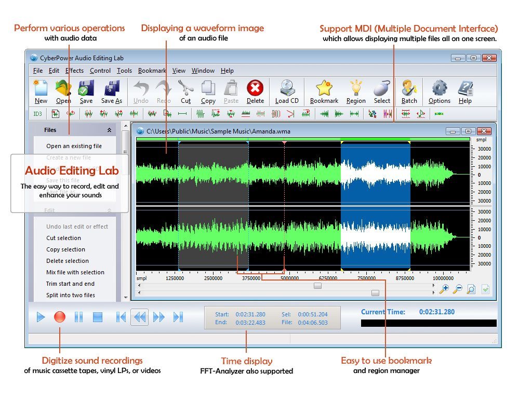Screen dimensions: 532x399
Task: Click the Paste toolbar icon
Action: [231, 91]
